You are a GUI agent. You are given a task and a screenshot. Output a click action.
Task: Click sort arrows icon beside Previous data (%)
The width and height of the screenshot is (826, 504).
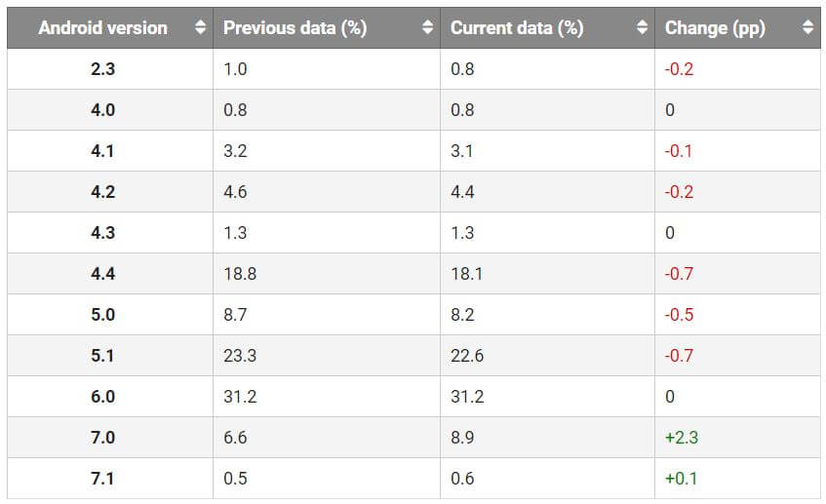point(427,28)
